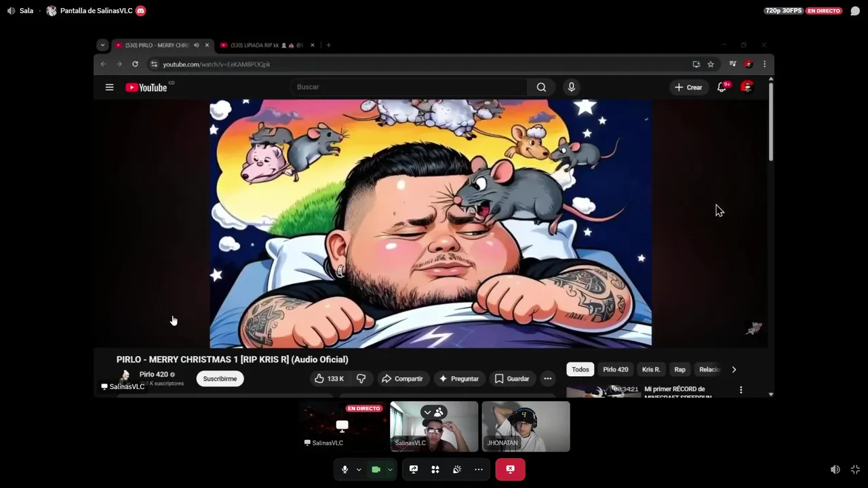Click the Suscribirme button

coord(220,379)
